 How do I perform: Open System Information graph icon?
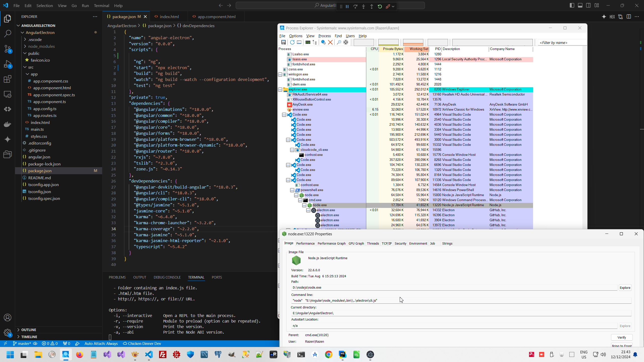(x=308, y=42)
